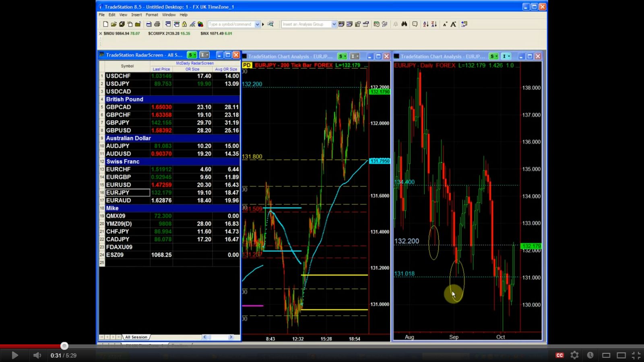Image resolution: width=644 pixels, height=362 pixels.
Task: Open the Help menu
Action: coord(184,15)
